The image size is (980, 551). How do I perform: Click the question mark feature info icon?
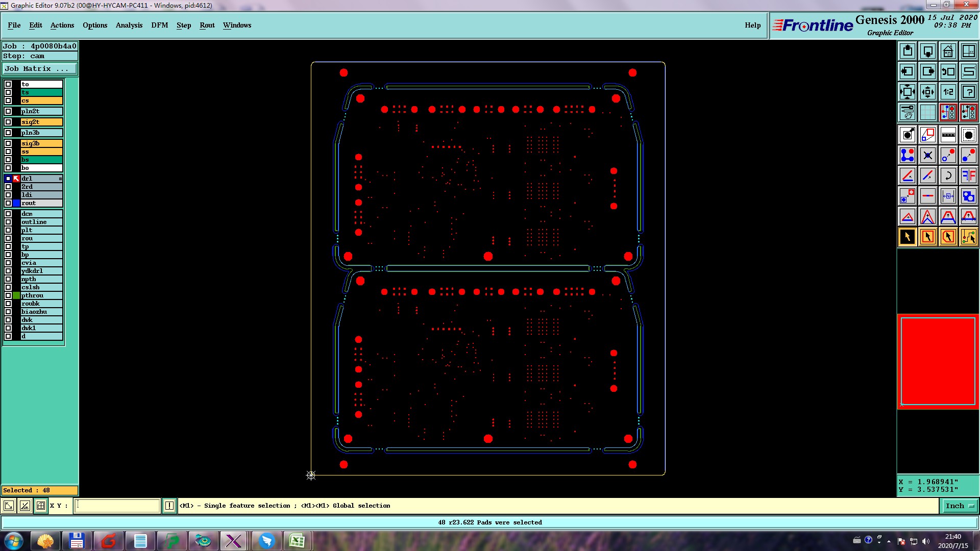point(968,92)
